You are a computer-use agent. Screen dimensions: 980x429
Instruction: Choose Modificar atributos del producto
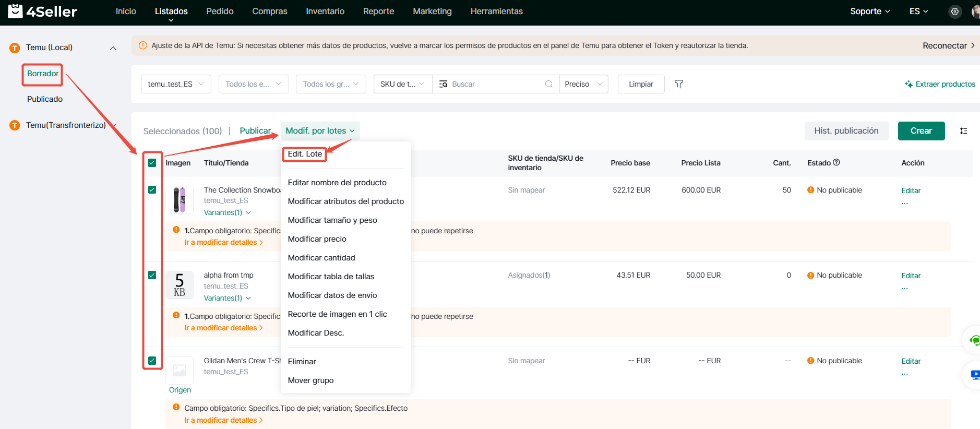(346, 201)
